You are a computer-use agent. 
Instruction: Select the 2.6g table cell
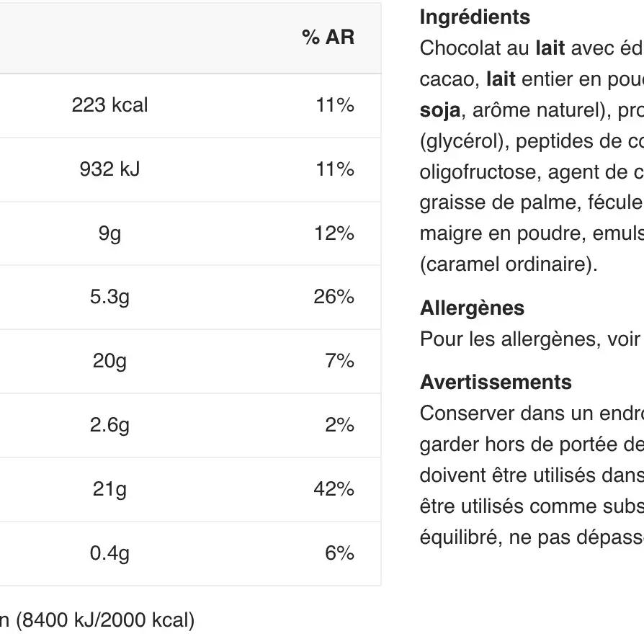109,425
